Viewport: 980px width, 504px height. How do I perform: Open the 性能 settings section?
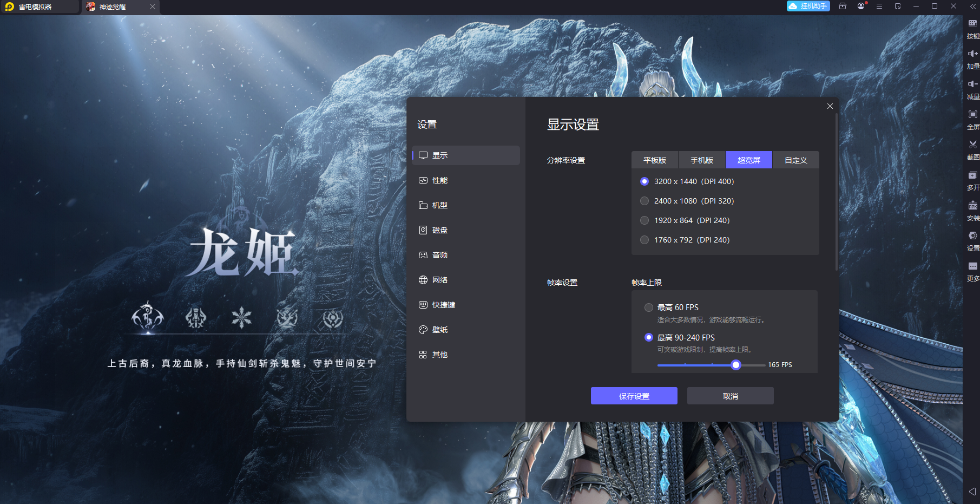(466, 180)
